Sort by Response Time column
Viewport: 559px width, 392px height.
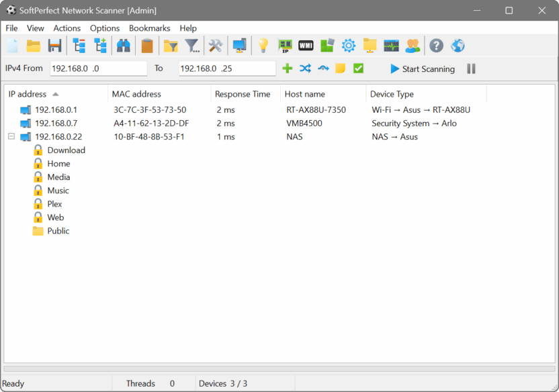point(246,94)
